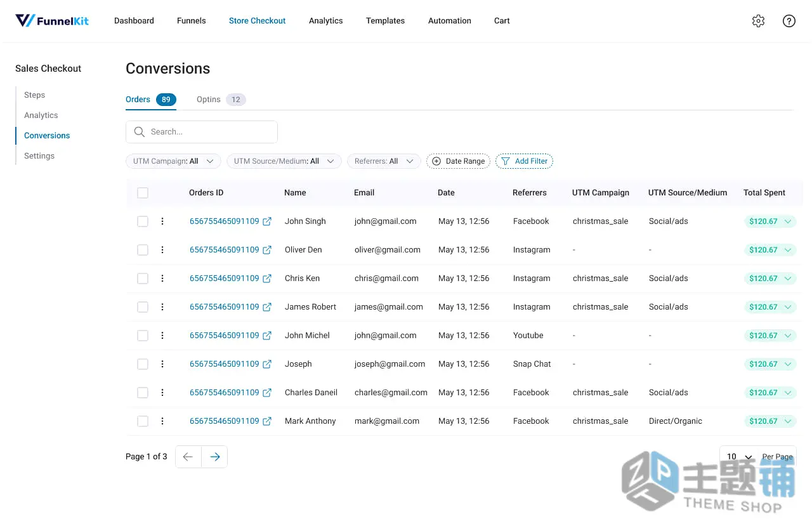The height and width of the screenshot is (531, 812).
Task: Open three-dot menu for James Robert row
Action: (x=162, y=307)
